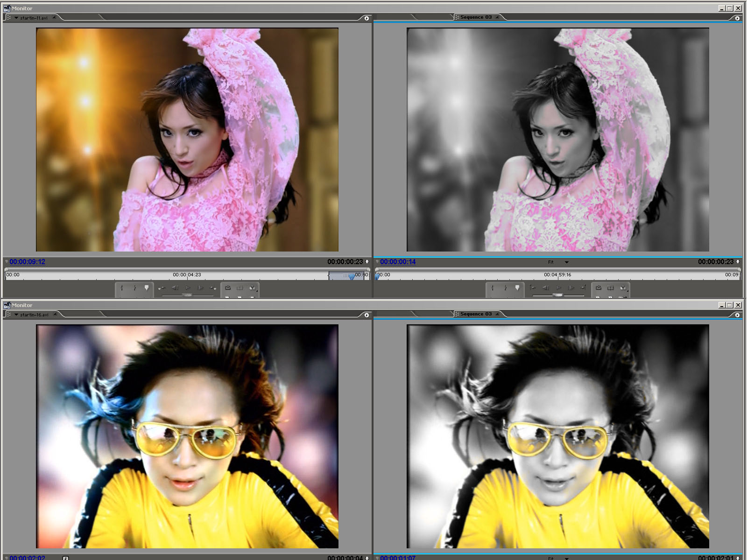Click bottom source timecode 00:00:02:02
This screenshot has width=747, height=560.
pyautogui.click(x=27, y=558)
